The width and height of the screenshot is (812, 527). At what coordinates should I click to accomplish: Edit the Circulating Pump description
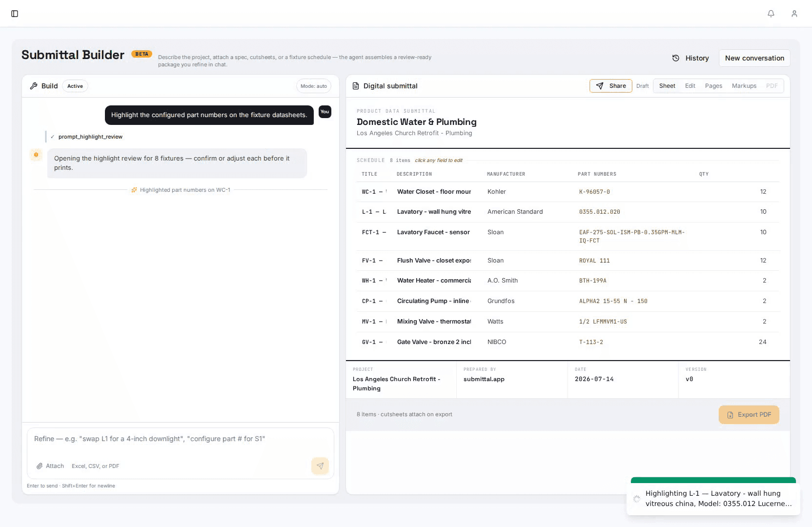click(x=434, y=301)
